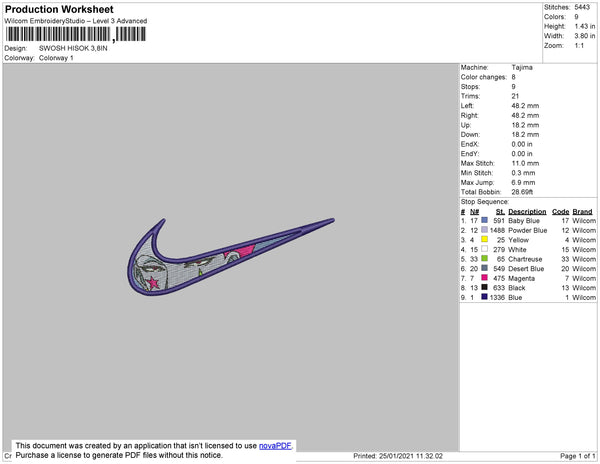Click the Chartreuse description text
This screenshot has width=600, height=464.
[525, 259]
